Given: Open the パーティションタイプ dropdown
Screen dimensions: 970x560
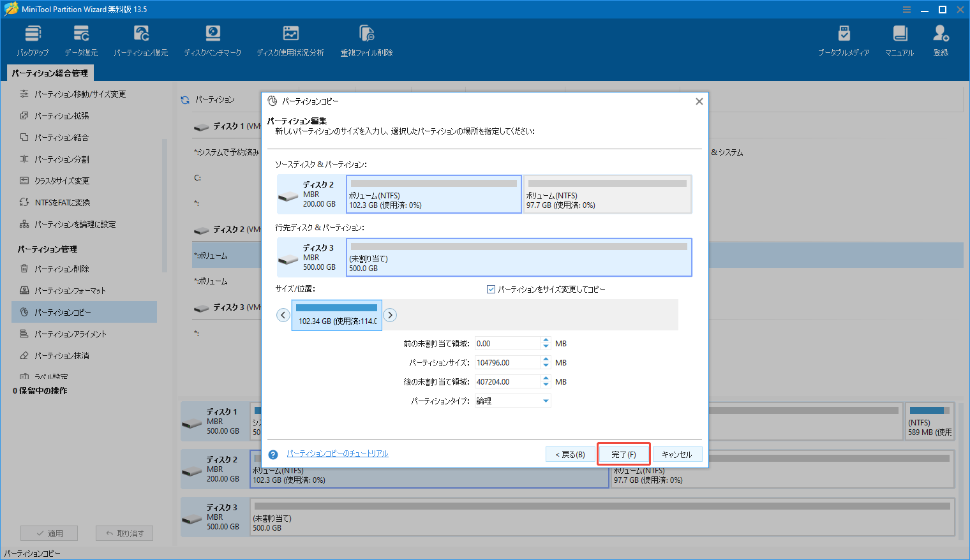Looking at the screenshot, I should pos(545,400).
